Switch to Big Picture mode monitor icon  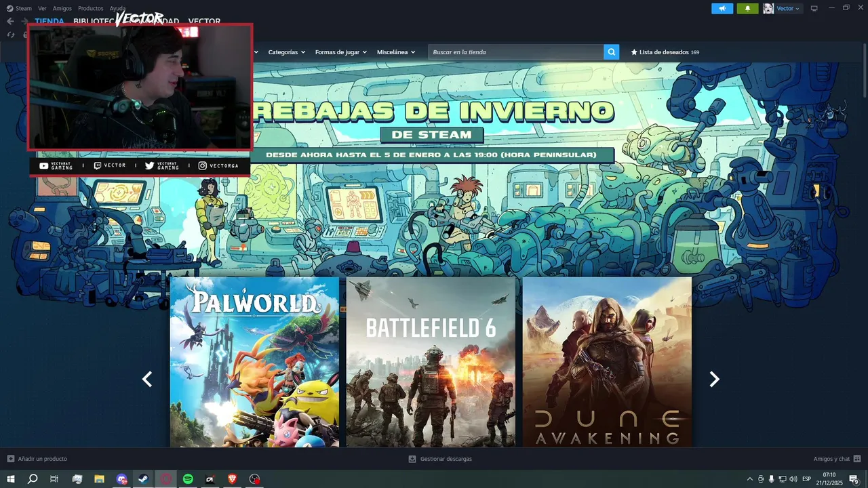(814, 8)
